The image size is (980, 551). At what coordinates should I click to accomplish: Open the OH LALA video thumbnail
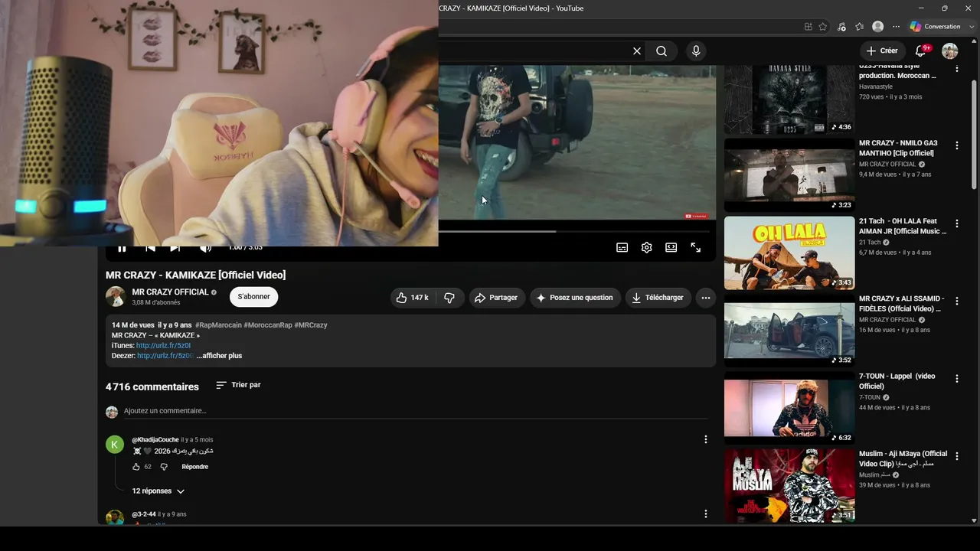[x=789, y=253]
